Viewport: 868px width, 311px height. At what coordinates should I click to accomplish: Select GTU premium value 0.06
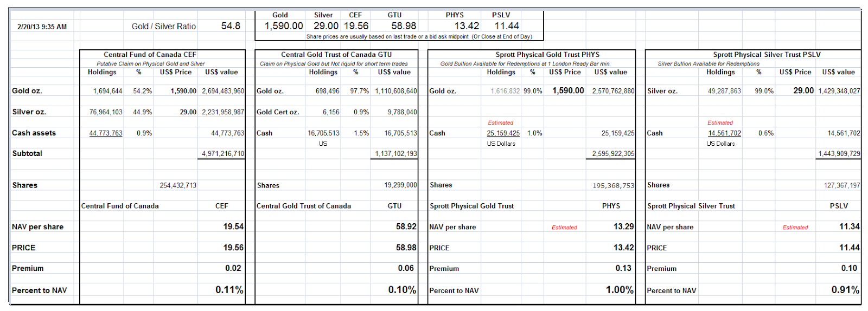pyautogui.click(x=406, y=268)
